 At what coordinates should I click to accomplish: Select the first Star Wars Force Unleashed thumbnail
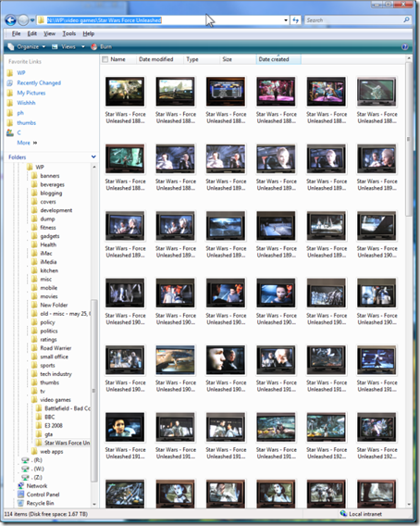pyautogui.click(x=125, y=92)
